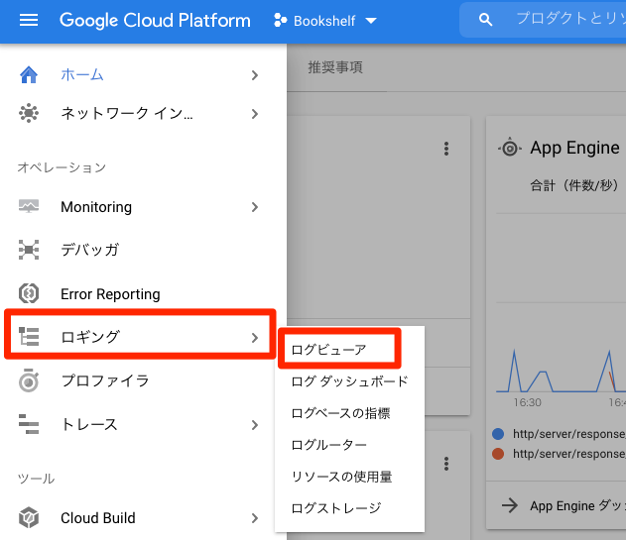Click the App Engine request chart
The width and height of the screenshot is (626, 540).
point(561,302)
